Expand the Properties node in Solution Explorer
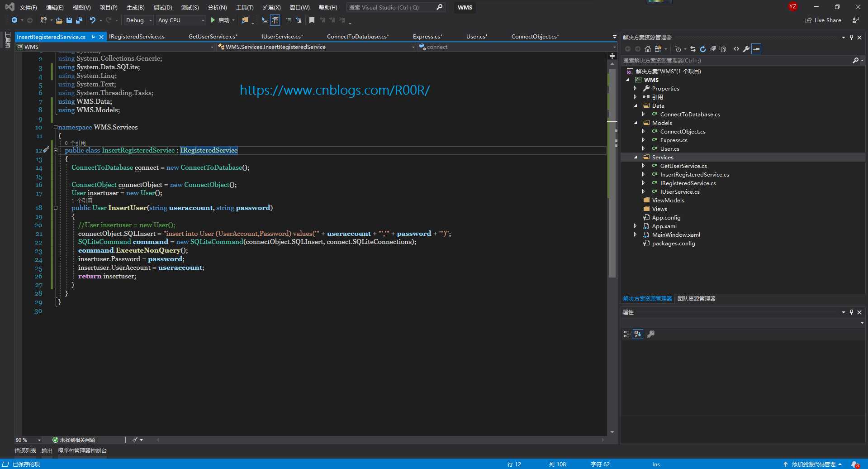Screen dimensions: 868x469 click(636, 89)
